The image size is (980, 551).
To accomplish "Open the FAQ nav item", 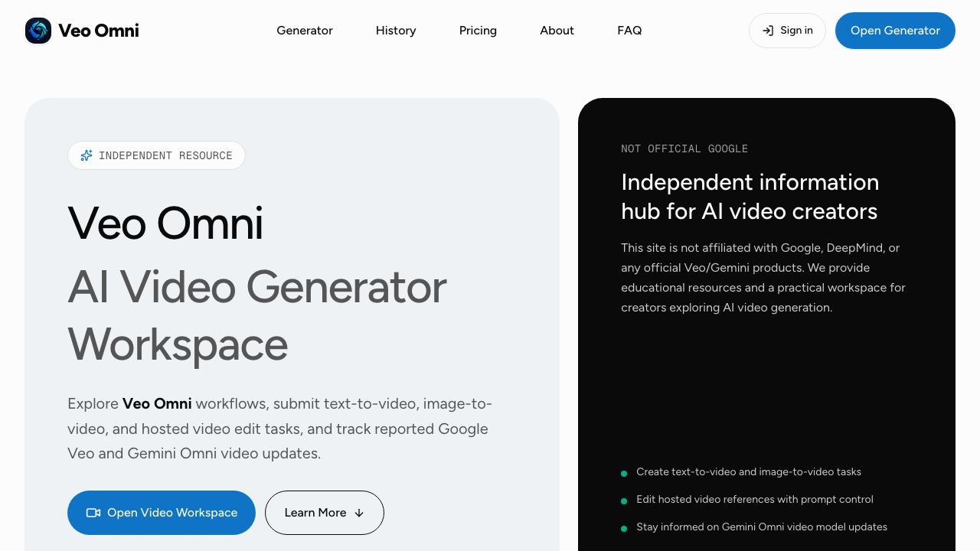I will tap(629, 31).
